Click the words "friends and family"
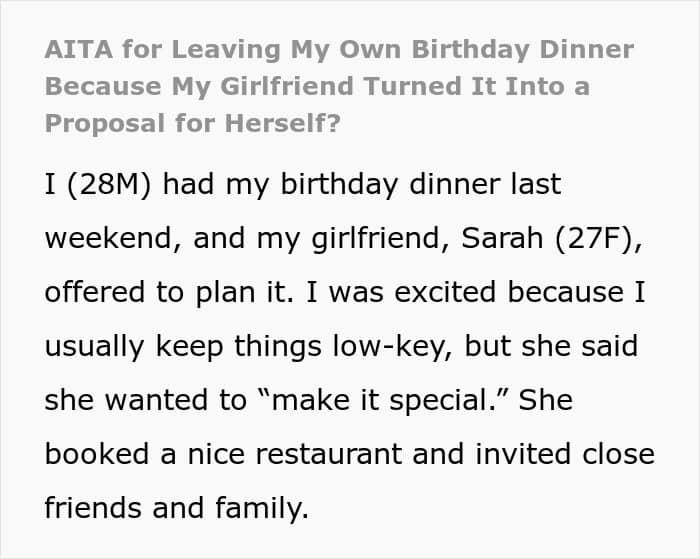Image resolution: width=700 pixels, height=559 pixels. 175,509
